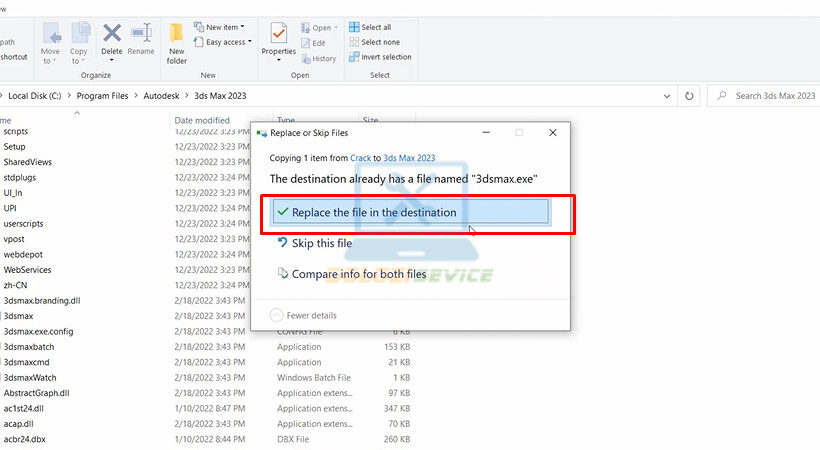
Task: Create a folder with New folder icon
Action: pos(177,40)
